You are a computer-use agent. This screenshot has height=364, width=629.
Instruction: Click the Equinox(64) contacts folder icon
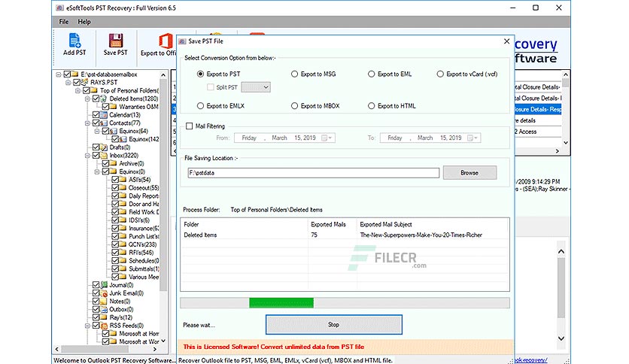tap(113, 131)
